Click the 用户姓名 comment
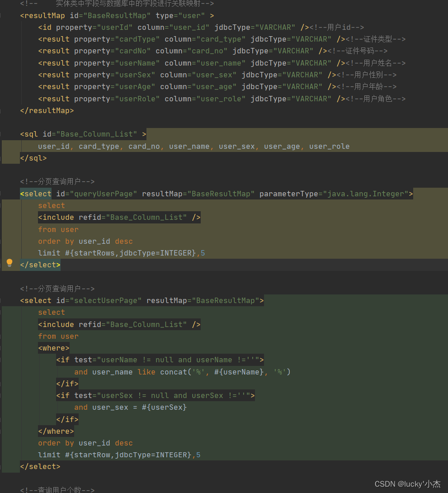 [x=375, y=63]
